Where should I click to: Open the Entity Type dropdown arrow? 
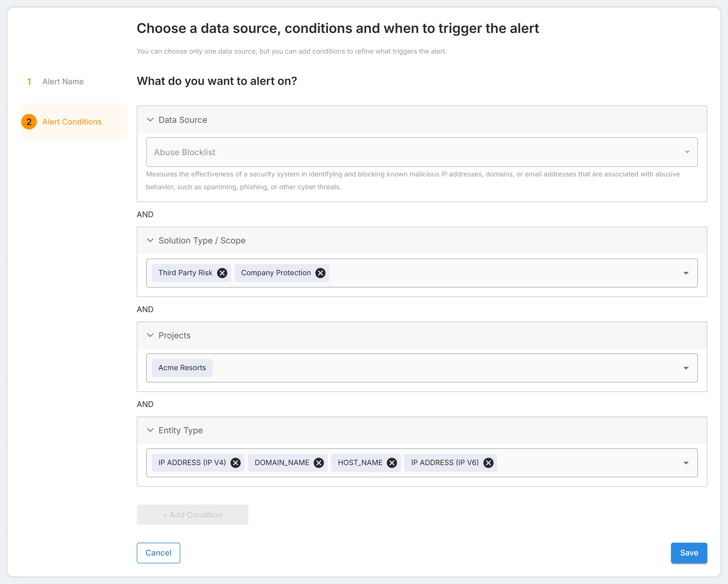[x=686, y=463]
